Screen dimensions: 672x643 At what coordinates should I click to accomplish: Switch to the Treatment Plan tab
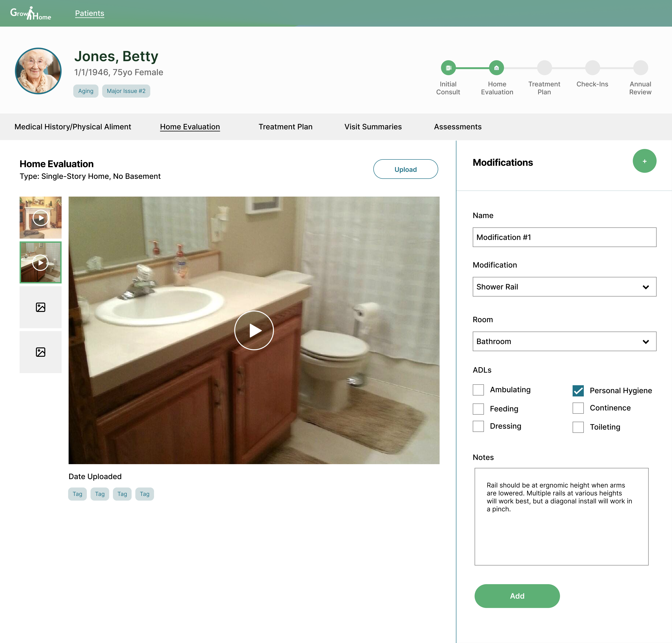(285, 127)
